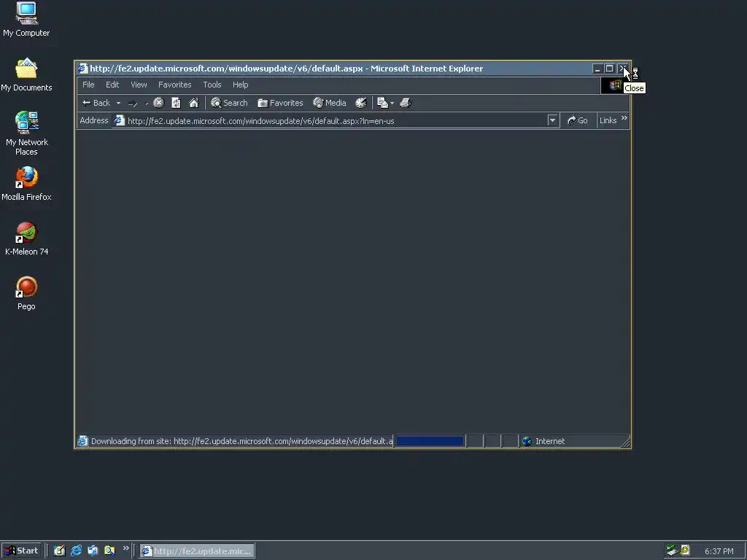Open the Back history dropdown arrow
747x560 pixels.
tap(118, 103)
